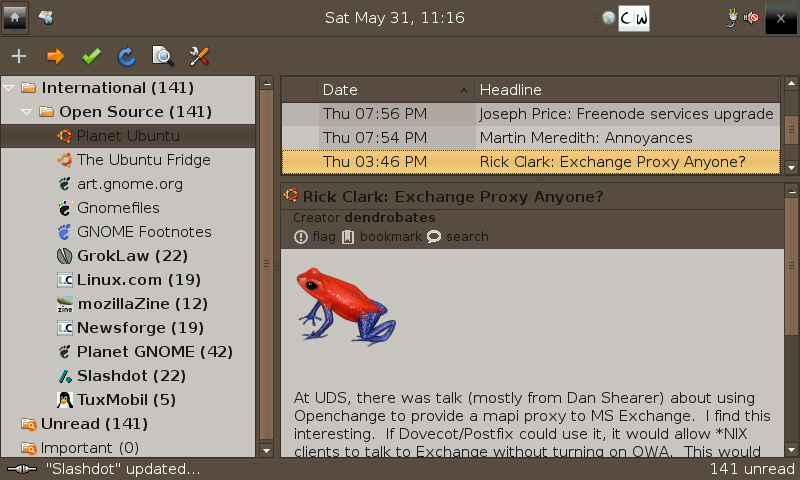Screen dimensions: 800x480
Task: Click the power plug battery icon
Action: [x=732, y=18]
